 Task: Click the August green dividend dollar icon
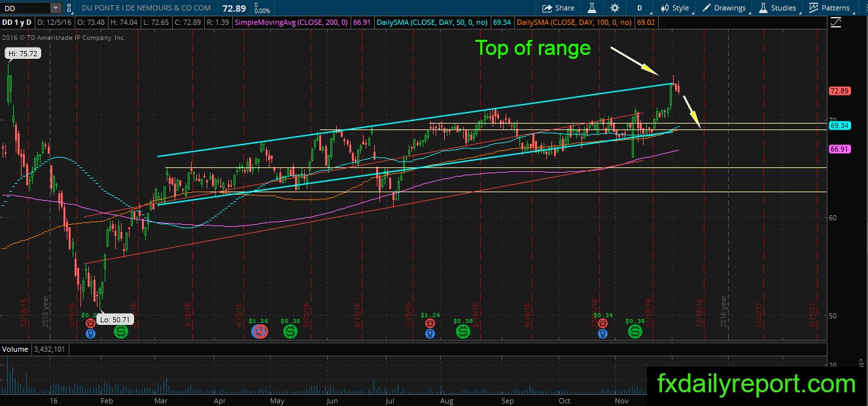pyautogui.click(x=462, y=331)
